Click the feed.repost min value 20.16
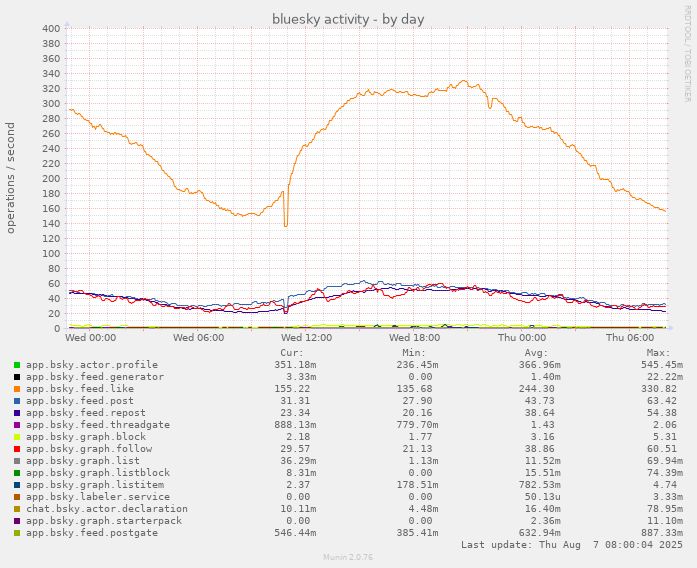The image size is (697, 568). click(x=417, y=413)
